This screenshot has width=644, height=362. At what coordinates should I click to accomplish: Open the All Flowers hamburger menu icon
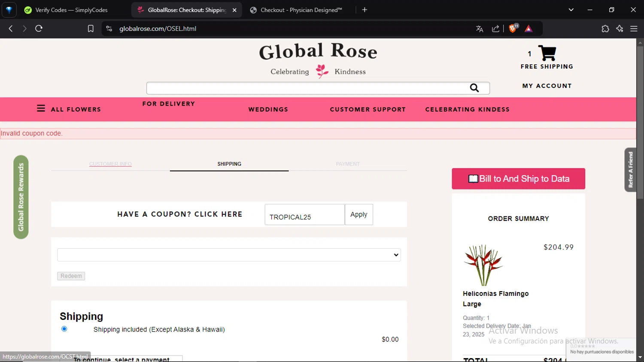[x=41, y=108]
